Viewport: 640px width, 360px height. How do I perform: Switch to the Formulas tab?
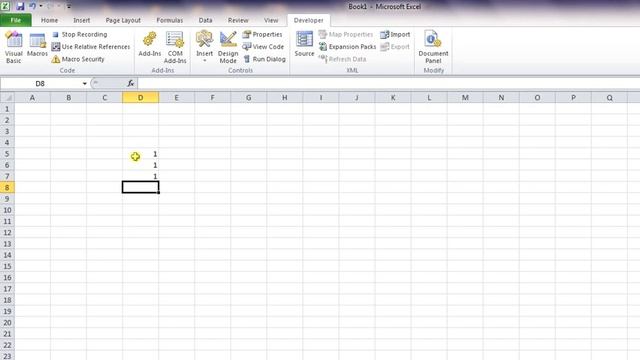tap(169, 20)
